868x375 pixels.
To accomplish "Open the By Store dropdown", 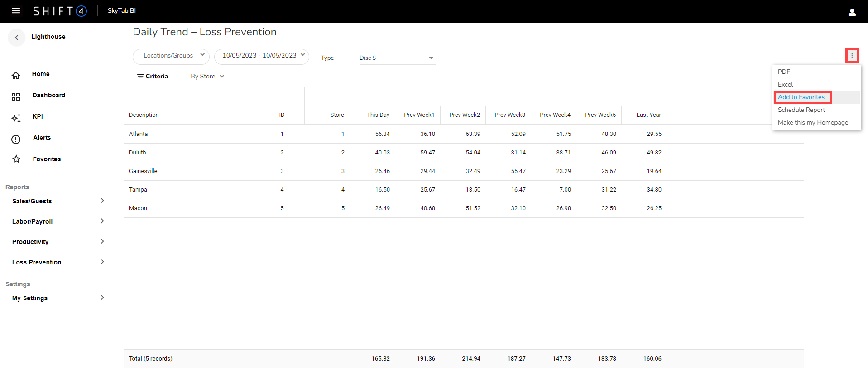I will [x=207, y=77].
